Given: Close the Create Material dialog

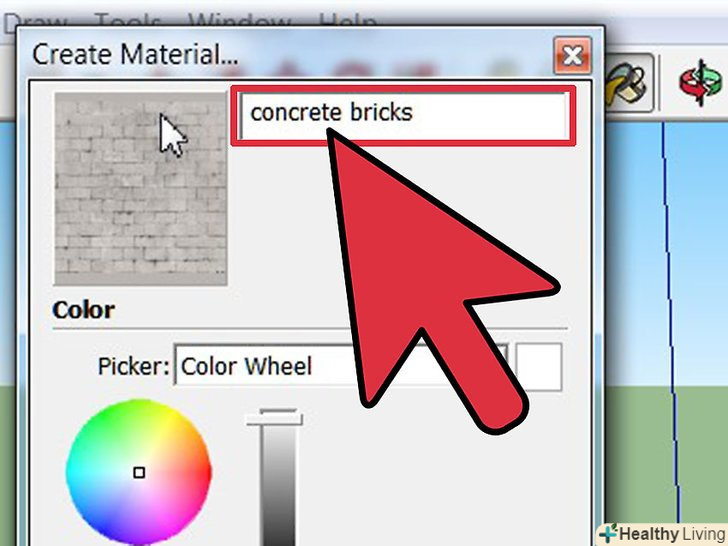Looking at the screenshot, I should click(x=572, y=56).
